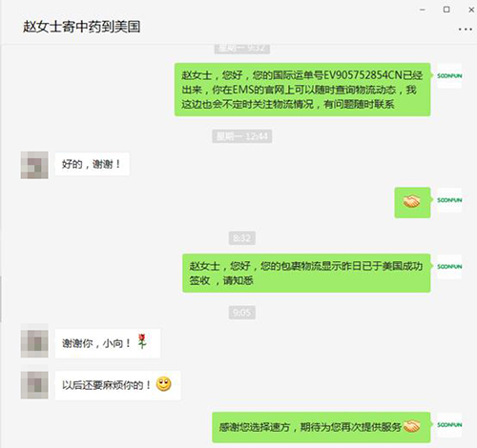Click the SOONFUN avatar beside the tracking number message

click(449, 75)
